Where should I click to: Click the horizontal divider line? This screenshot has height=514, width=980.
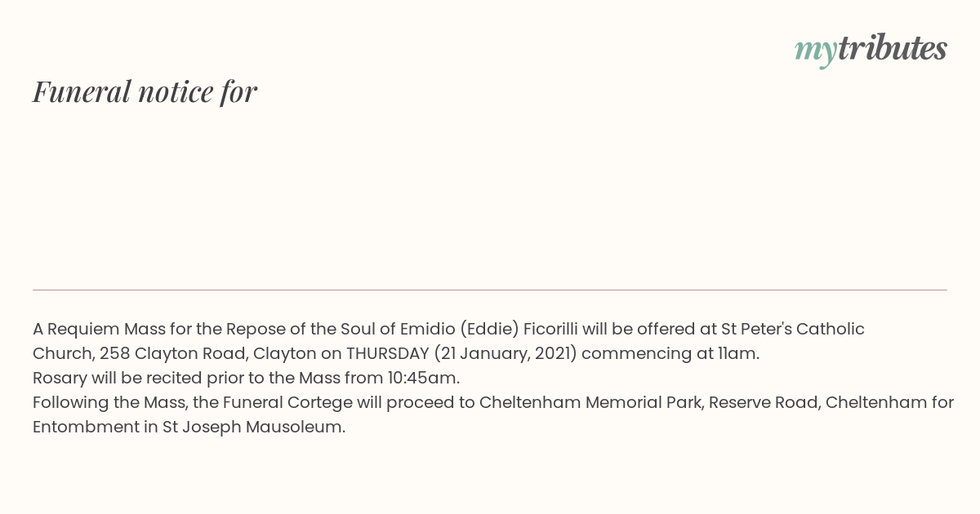(x=490, y=290)
